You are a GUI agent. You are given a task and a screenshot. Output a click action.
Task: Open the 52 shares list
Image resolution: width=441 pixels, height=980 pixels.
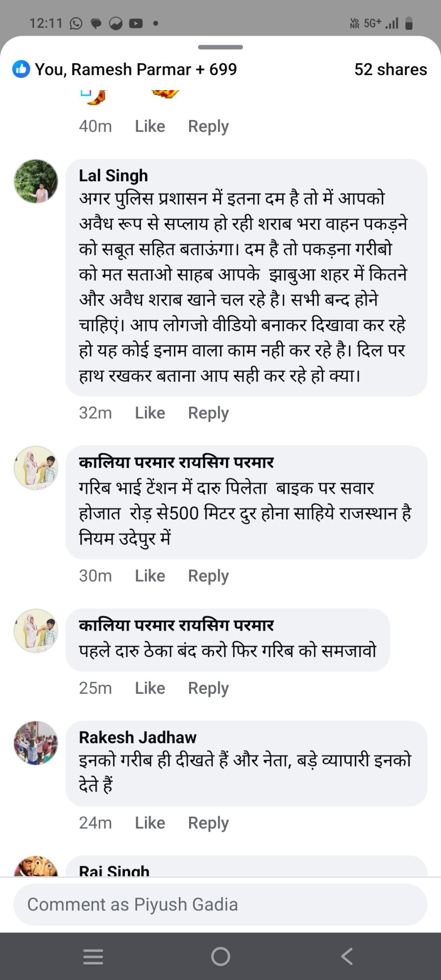391,69
